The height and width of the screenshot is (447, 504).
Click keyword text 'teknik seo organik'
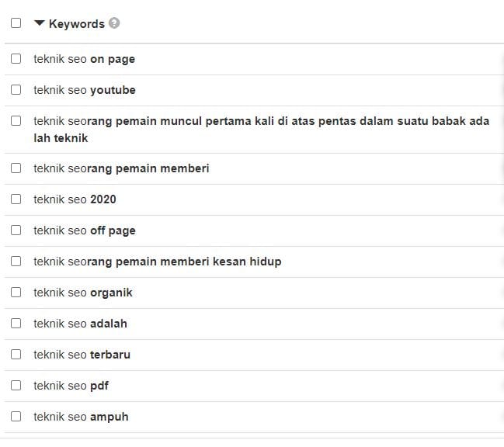[83, 293]
